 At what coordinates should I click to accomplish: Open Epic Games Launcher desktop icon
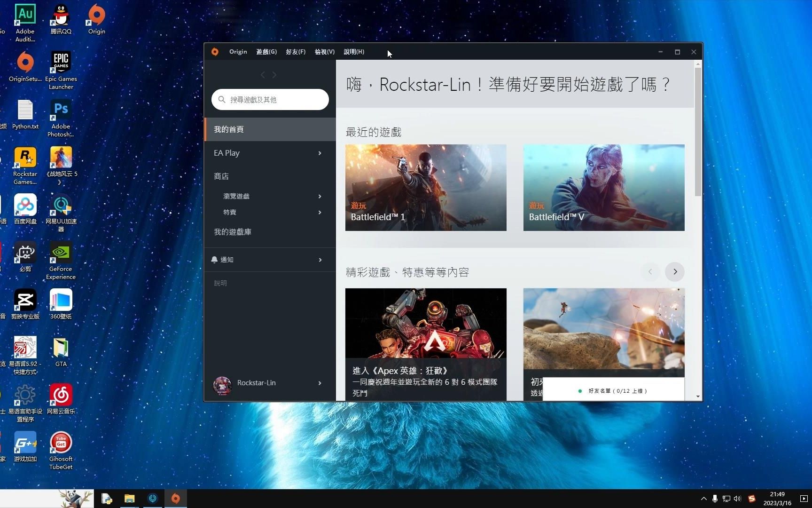pyautogui.click(x=61, y=71)
